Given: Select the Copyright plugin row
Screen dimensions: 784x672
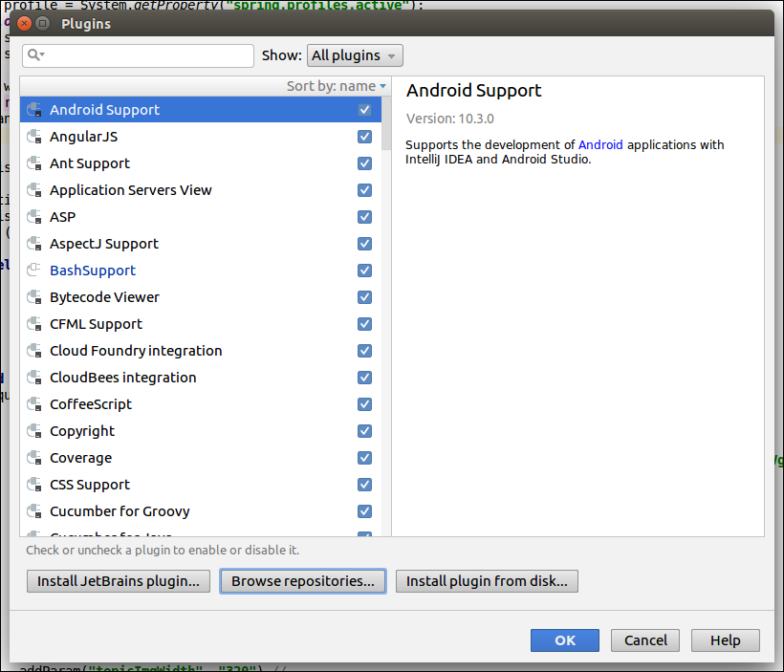Looking at the screenshot, I should (x=201, y=430).
